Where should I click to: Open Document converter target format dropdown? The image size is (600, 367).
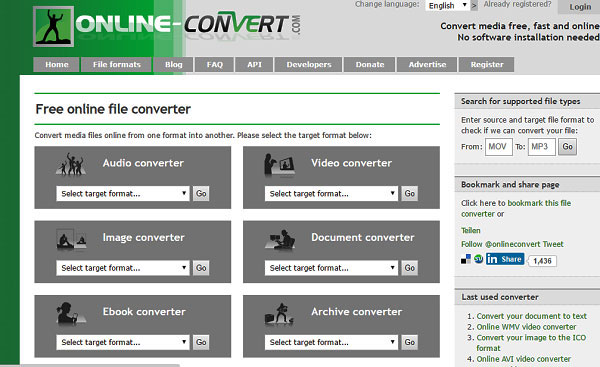[331, 268]
